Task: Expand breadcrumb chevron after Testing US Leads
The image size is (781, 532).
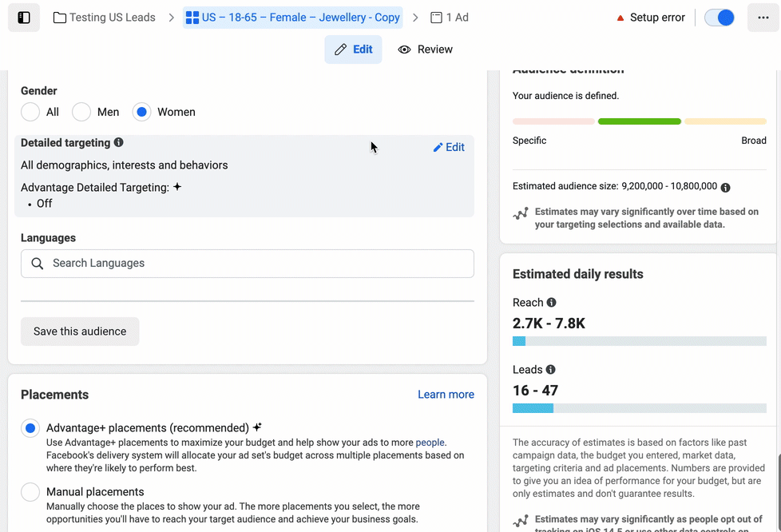Action: pos(171,18)
